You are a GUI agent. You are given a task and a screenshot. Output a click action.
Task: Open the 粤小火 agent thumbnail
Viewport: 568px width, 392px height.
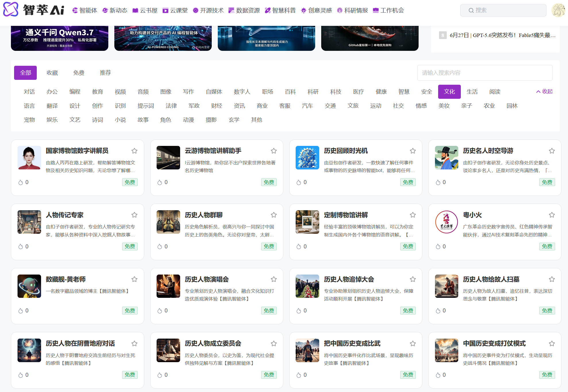pos(446,222)
